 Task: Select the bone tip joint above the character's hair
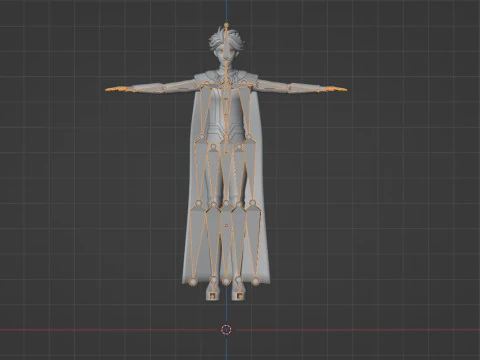pos(226,25)
